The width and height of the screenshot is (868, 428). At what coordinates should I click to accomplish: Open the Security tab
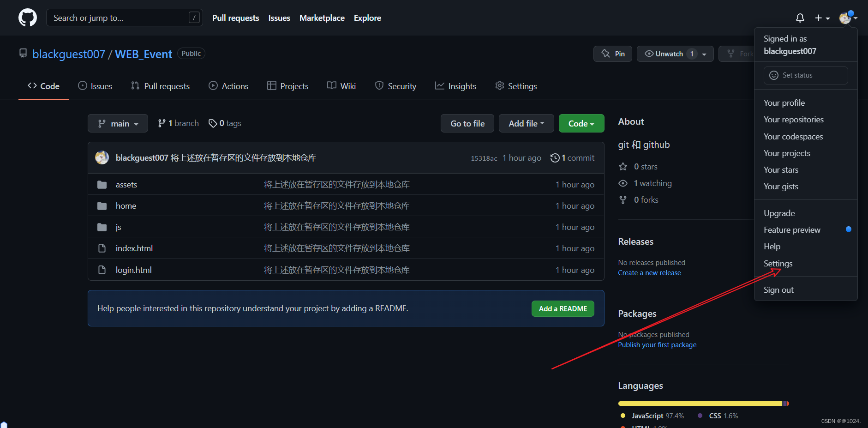[395, 86]
